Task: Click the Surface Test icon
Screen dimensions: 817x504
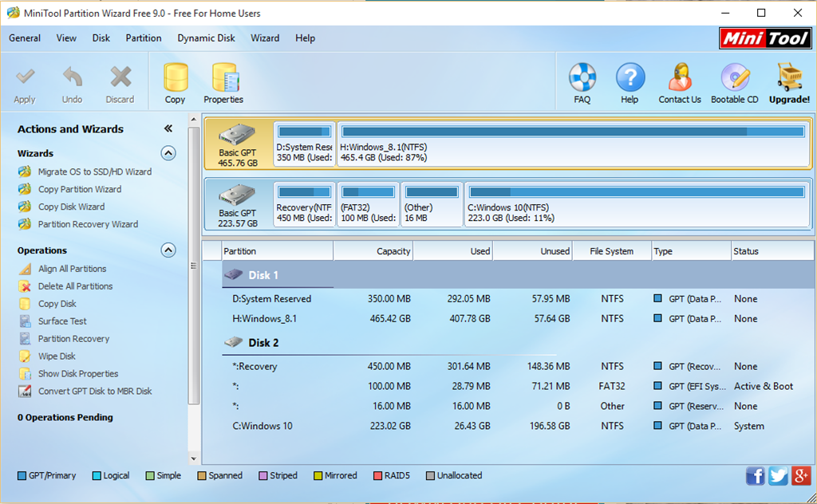Action: 25,321
